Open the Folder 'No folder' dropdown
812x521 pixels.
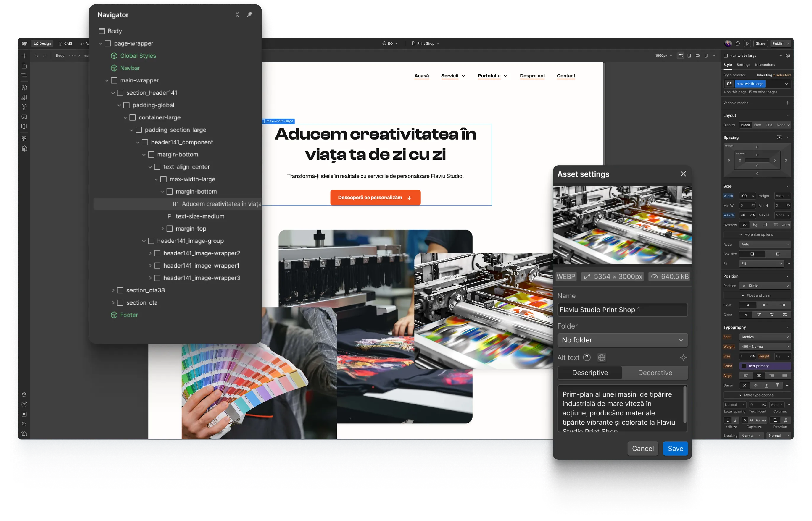coord(622,340)
